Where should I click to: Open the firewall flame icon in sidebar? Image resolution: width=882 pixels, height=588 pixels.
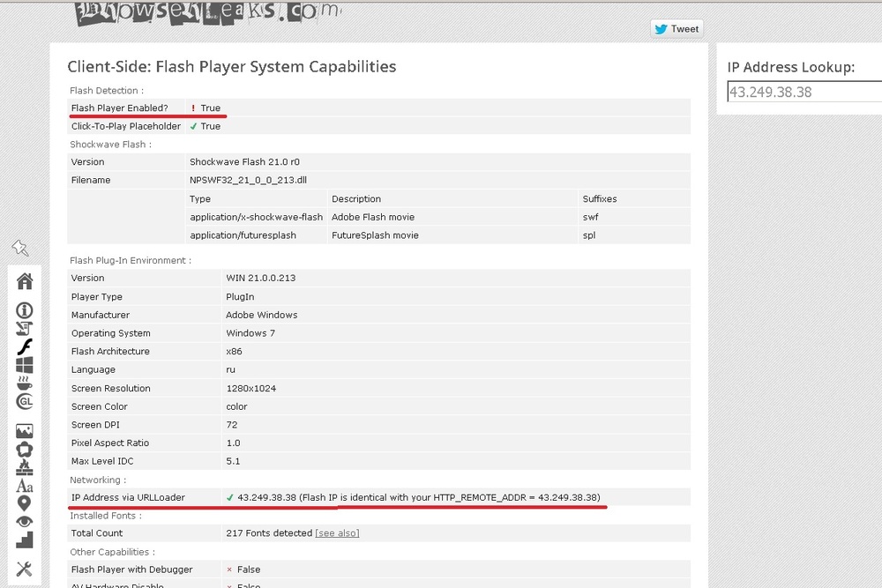pos(24,467)
